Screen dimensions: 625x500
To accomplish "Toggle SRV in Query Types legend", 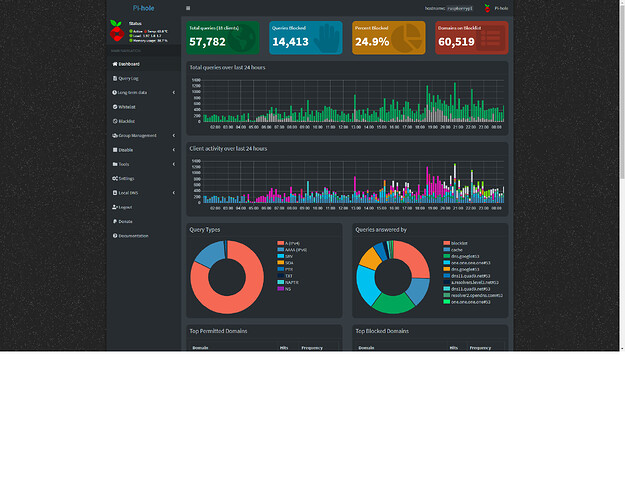I will (285, 256).
